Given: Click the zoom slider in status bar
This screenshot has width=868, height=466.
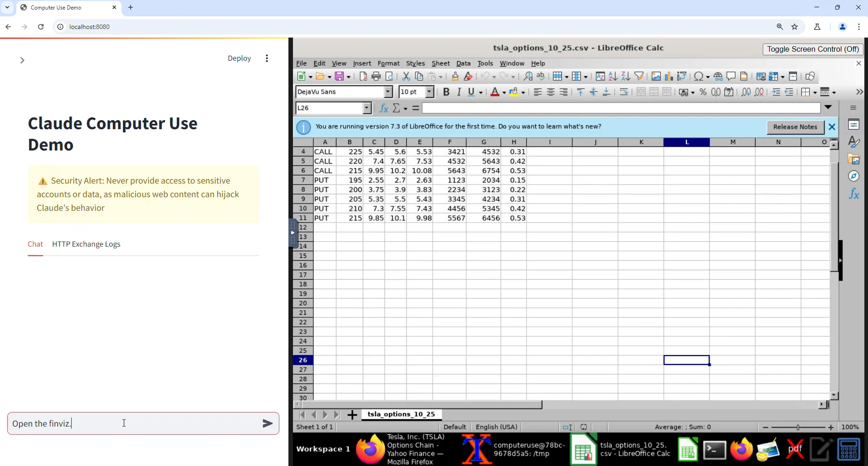Looking at the screenshot, I should [798, 427].
